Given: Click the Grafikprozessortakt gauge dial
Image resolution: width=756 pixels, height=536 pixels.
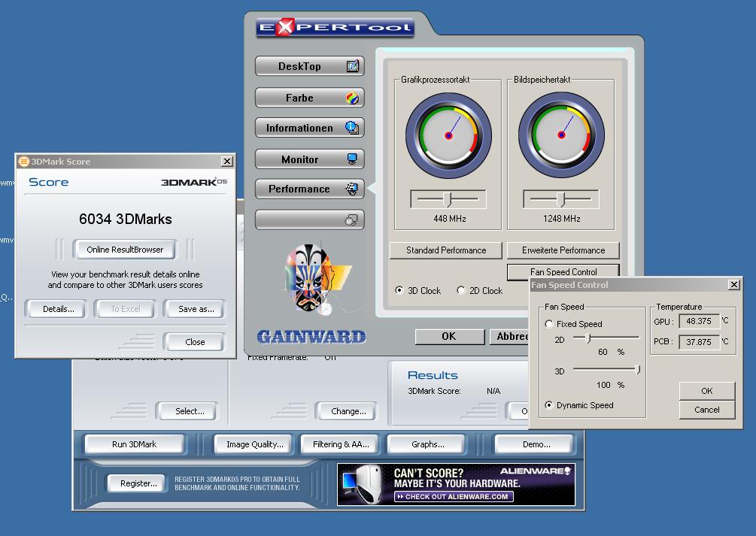Looking at the screenshot, I should (448, 135).
